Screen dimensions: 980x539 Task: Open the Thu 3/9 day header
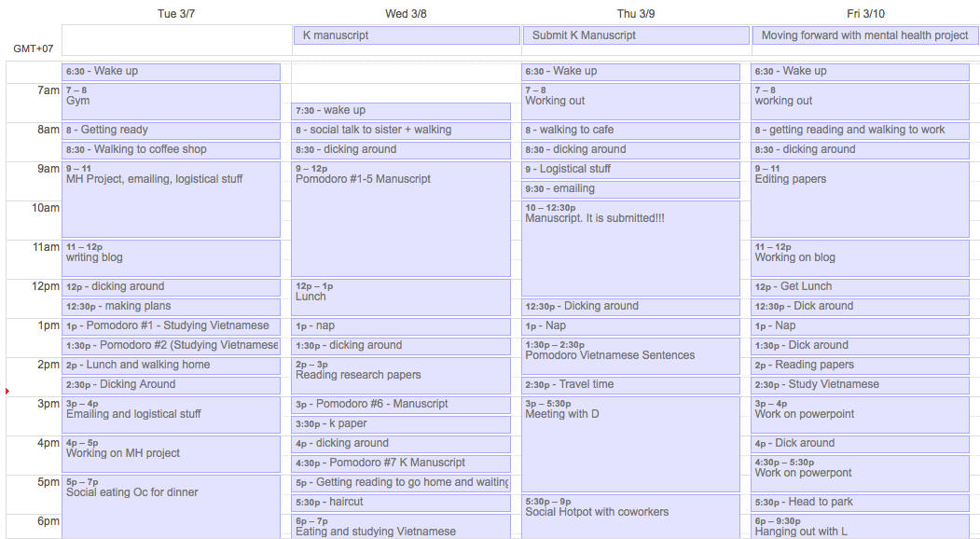tap(636, 14)
